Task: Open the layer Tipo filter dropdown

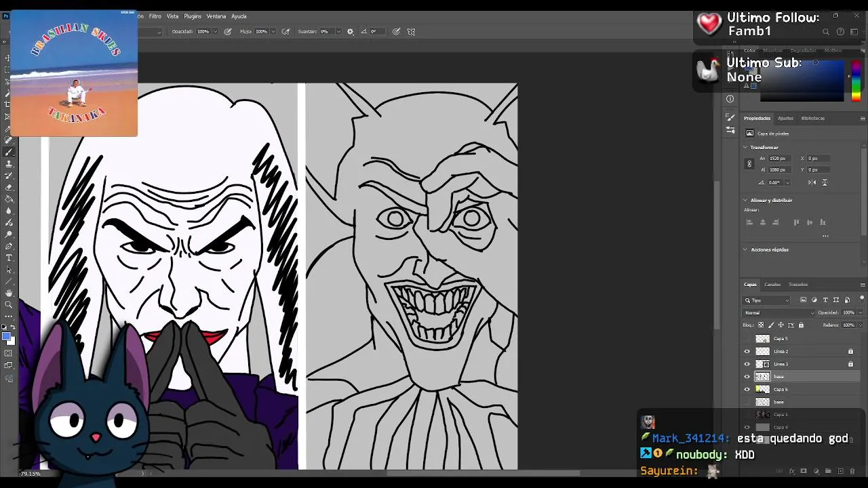Action: (x=768, y=300)
